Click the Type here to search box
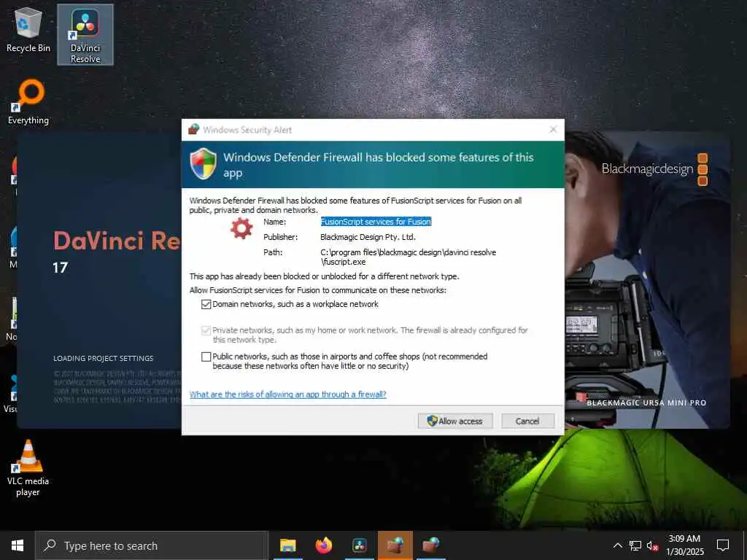Viewport: 747px width, 560px height. click(152, 545)
